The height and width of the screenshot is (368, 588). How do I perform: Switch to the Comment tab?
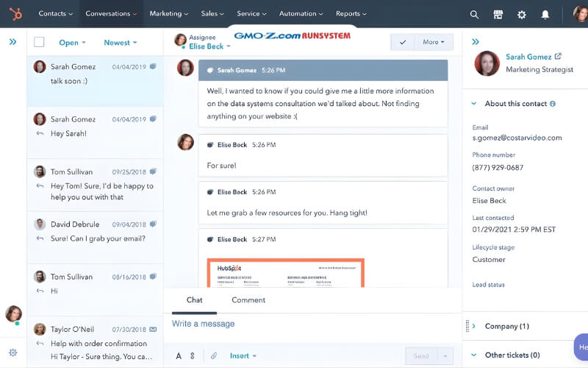[248, 300]
